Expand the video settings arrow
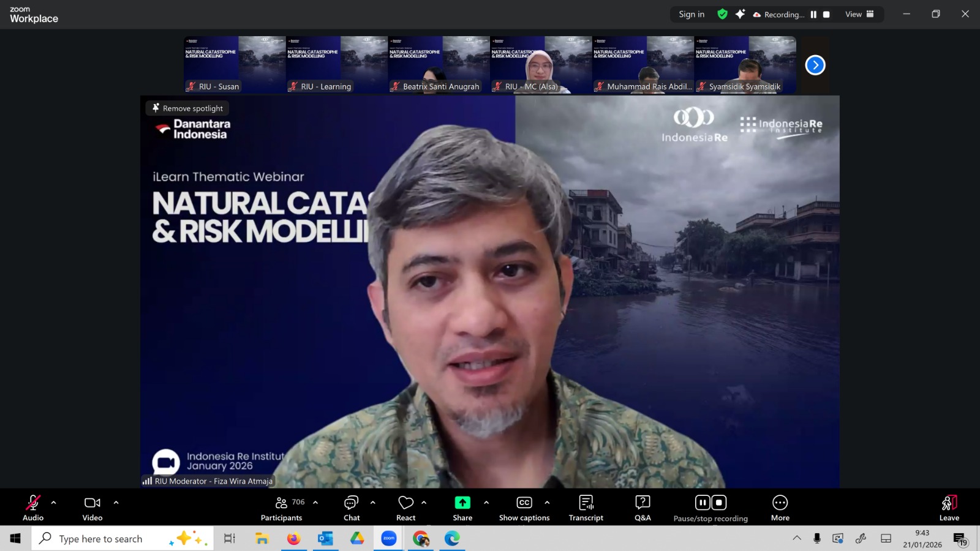This screenshot has height=551, width=980. [x=116, y=503]
